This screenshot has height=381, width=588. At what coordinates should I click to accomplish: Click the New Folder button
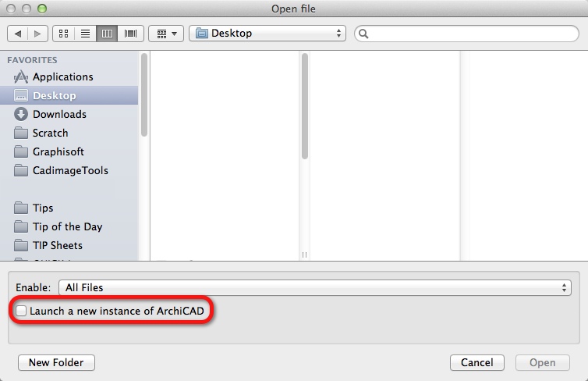pyautogui.click(x=56, y=362)
